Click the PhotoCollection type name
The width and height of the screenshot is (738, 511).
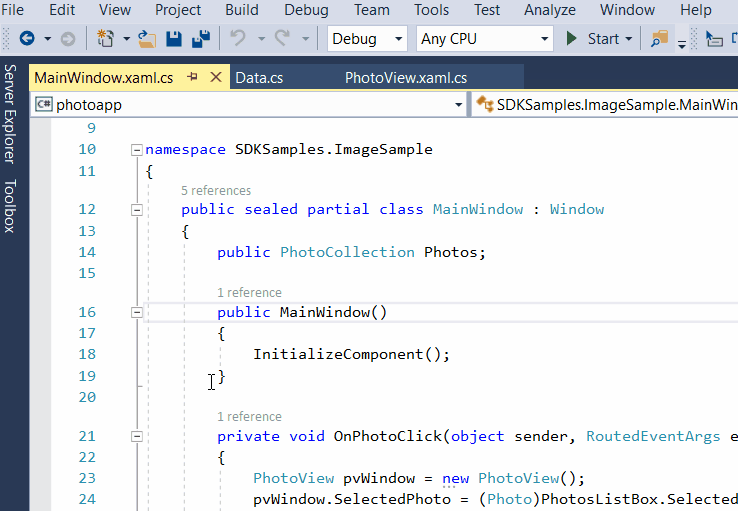(x=347, y=252)
